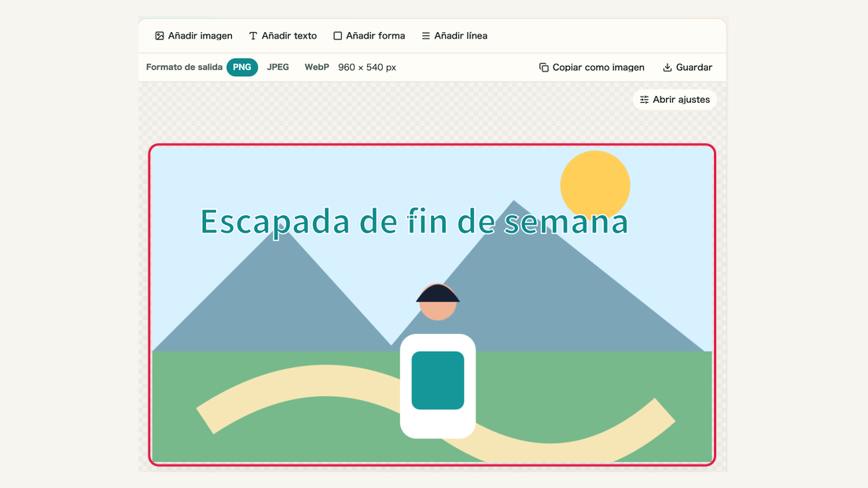Screen dimensions: 868x488
Task: Open the Abrir ajustes settings panel
Action: [x=675, y=100]
